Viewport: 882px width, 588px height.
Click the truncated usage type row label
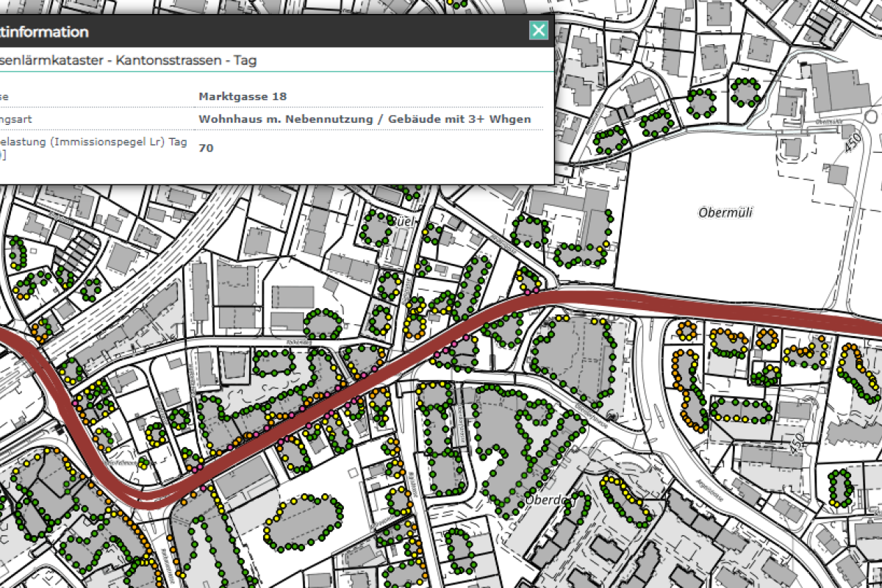(15, 119)
